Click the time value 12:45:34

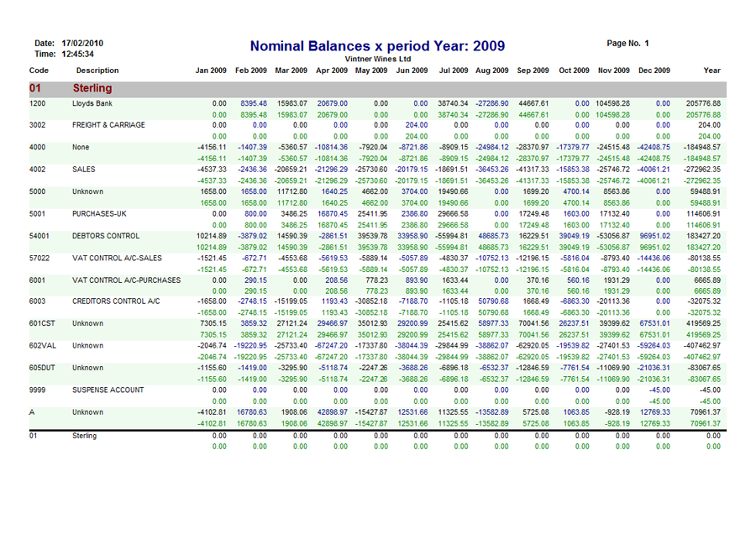click(x=77, y=54)
